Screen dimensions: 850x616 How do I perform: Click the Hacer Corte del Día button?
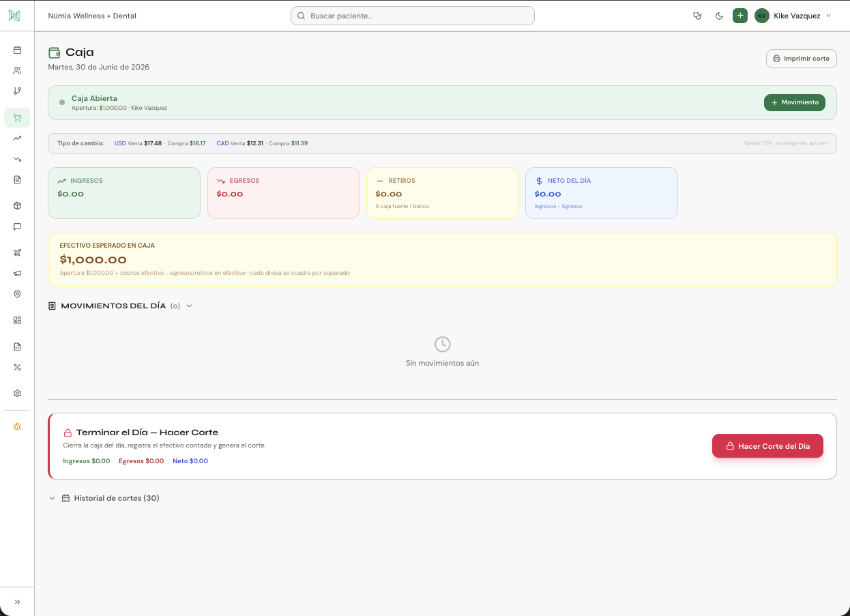tap(767, 446)
